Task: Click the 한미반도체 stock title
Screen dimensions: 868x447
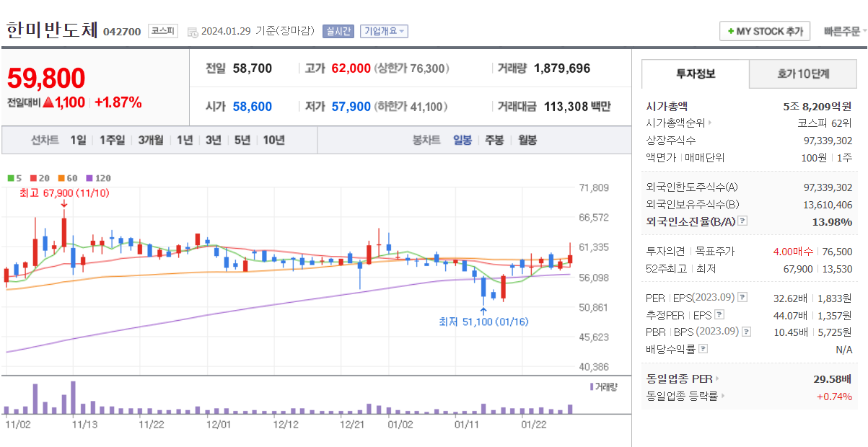Action: [x=51, y=30]
